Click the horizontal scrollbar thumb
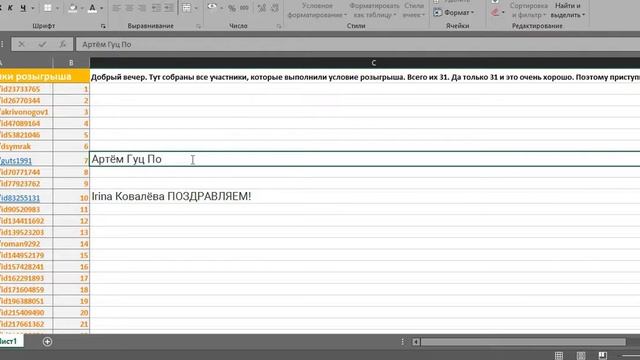Image resolution: width=640 pixels, height=360 pixels. (x=523, y=342)
